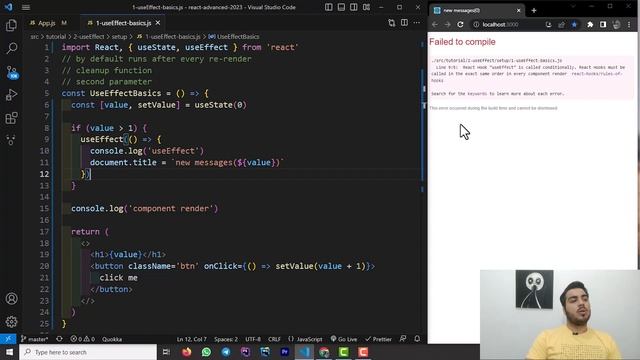
Task: Click Ln 12, Col 7 cursor position
Action: [x=191, y=339]
